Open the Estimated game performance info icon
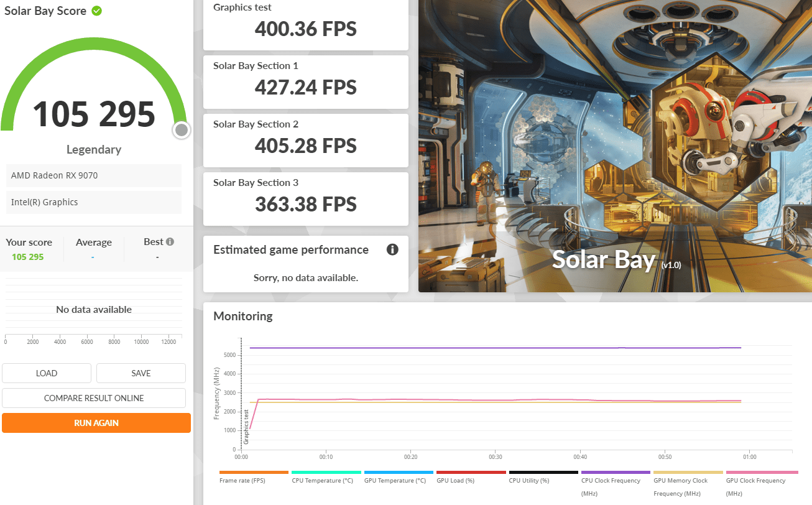 (392, 249)
